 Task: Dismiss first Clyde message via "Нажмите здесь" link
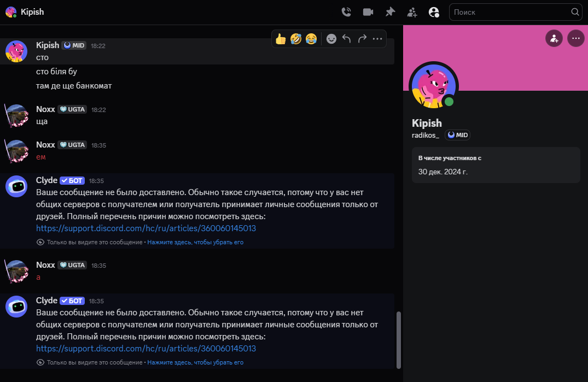pyautogui.click(x=195, y=242)
